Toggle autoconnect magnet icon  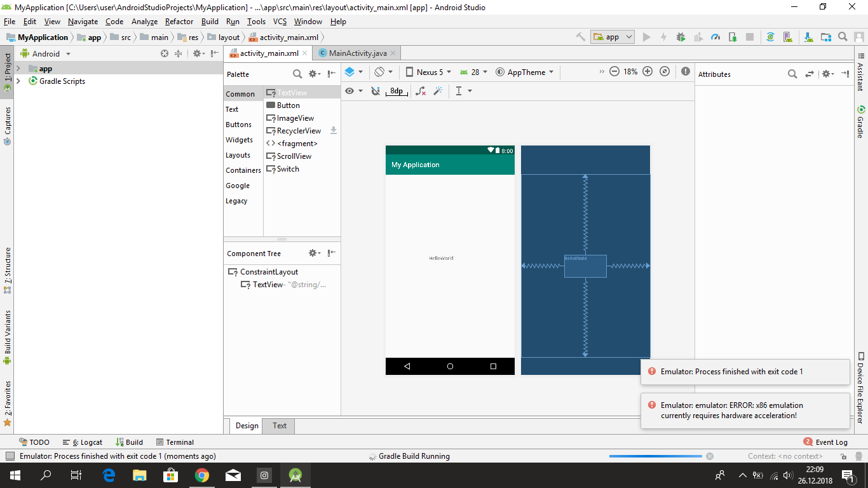[376, 91]
